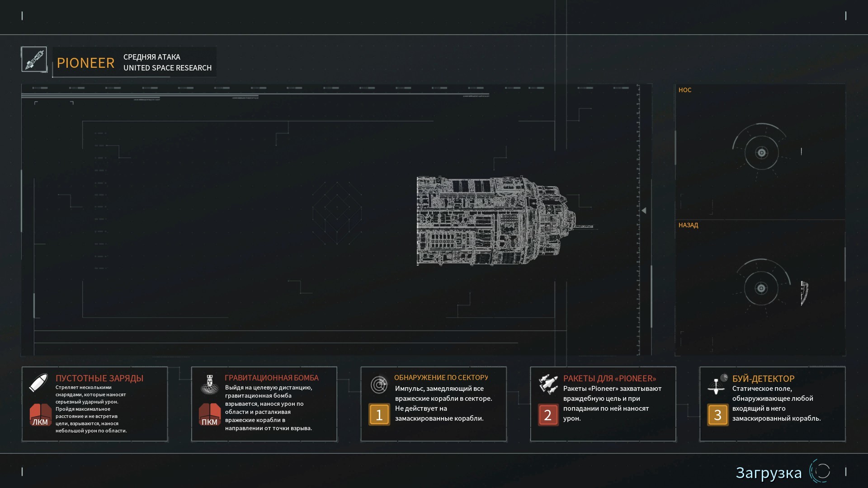This screenshot has height=488, width=868.
Task: Click the НАЗАД view label
Action: (x=688, y=225)
